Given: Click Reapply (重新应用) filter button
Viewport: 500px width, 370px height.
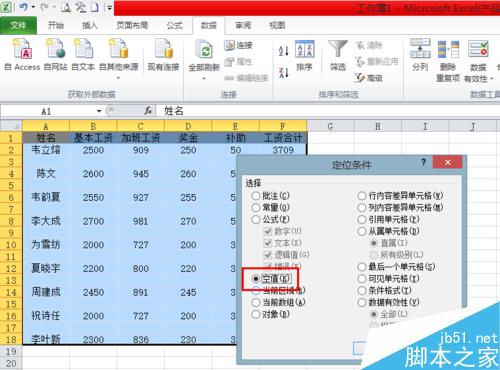Looking at the screenshot, I should point(377,61).
